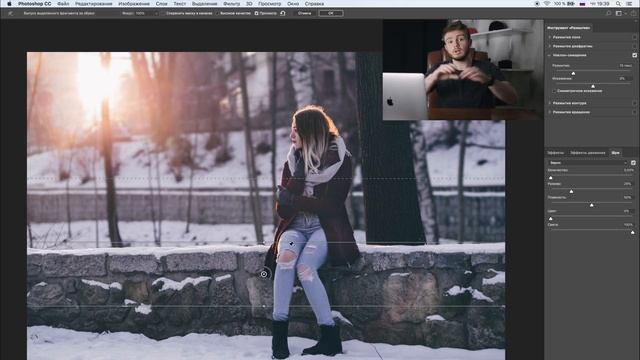
Task: Switch to the Эффекты tab
Action: click(x=555, y=153)
